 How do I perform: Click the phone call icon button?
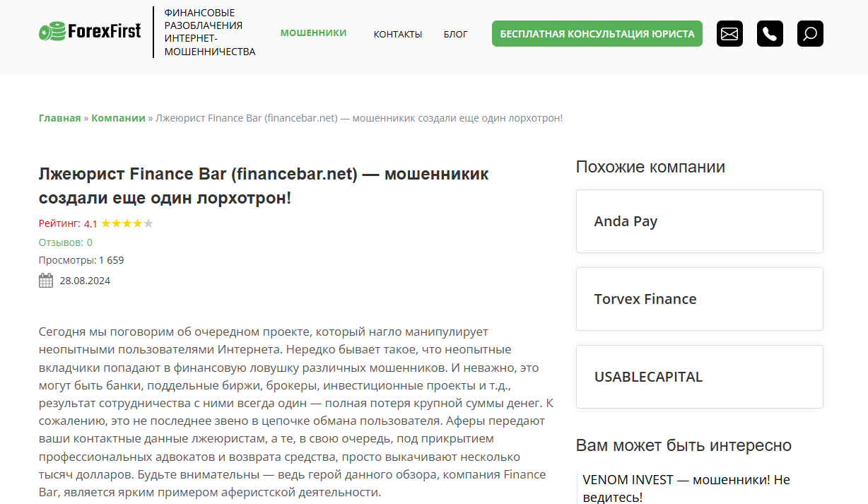tap(770, 33)
